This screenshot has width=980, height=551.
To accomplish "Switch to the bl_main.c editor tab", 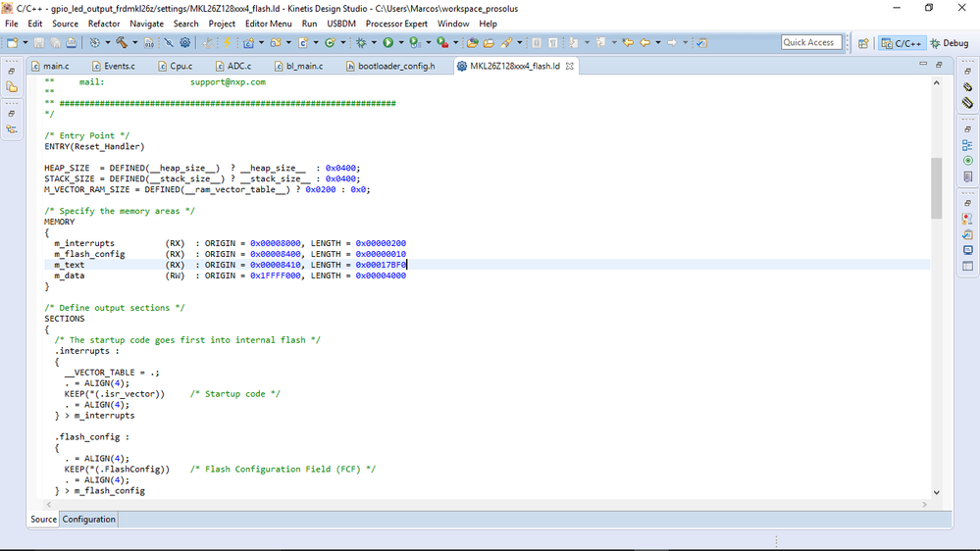I will pos(299,66).
